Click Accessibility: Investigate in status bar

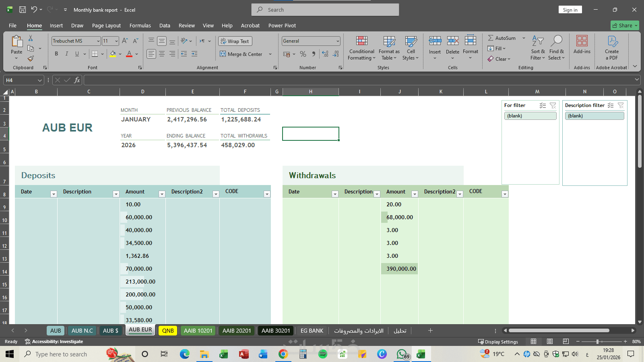pos(54,341)
